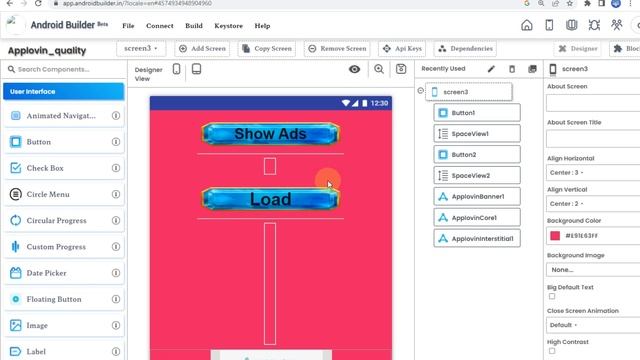Select SpaceView1 in component tree
This screenshot has height=360, width=640.
coord(477,133)
